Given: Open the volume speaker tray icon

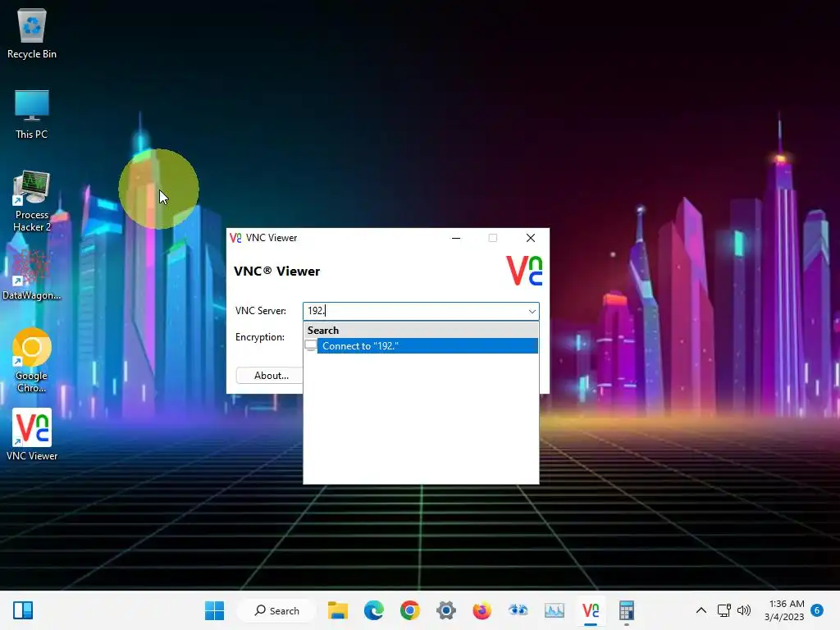Looking at the screenshot, I should tap(743, 610).
